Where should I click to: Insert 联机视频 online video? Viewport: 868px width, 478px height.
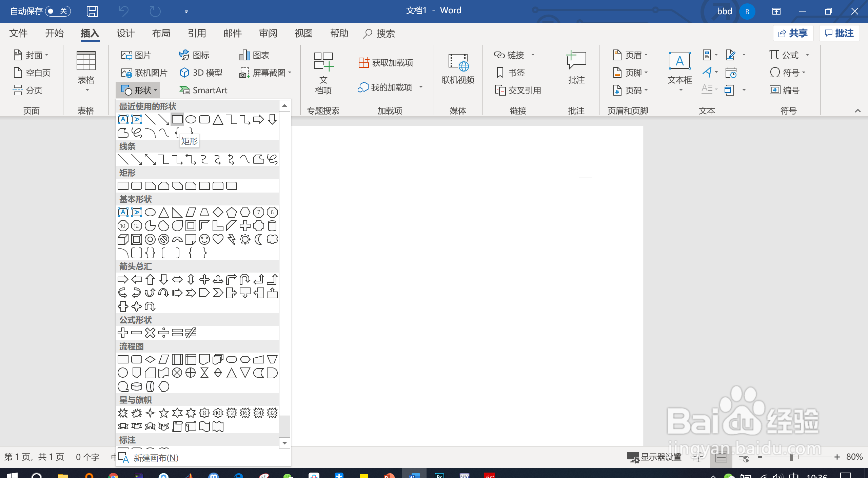(458, 69)
